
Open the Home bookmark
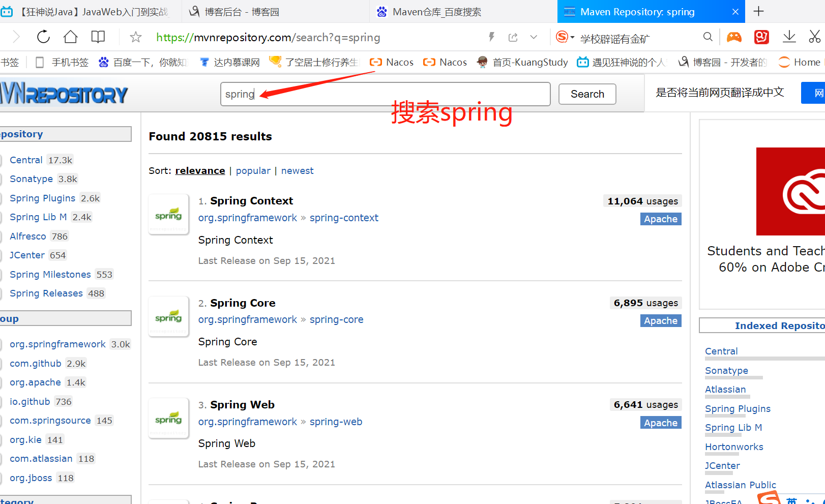800,62
